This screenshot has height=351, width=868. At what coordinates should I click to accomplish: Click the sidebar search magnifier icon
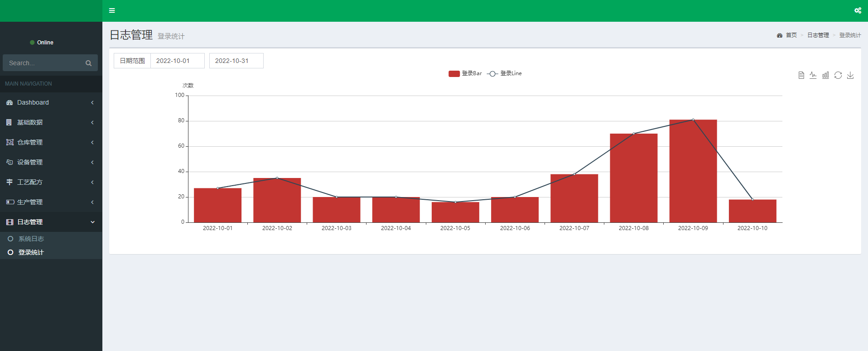pos(88,63)
